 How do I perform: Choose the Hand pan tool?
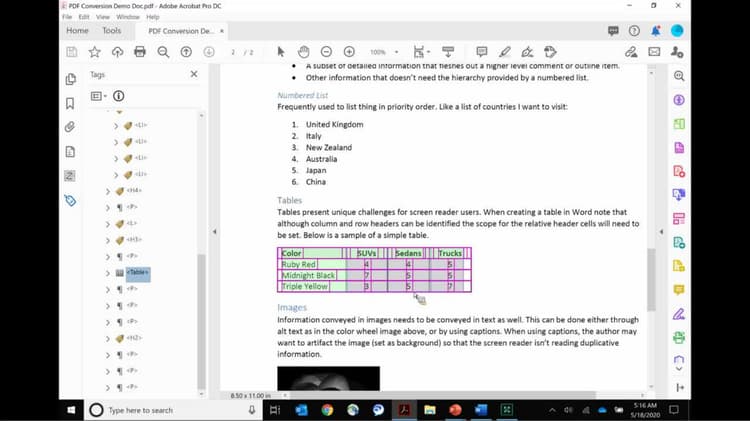(303, 52)
